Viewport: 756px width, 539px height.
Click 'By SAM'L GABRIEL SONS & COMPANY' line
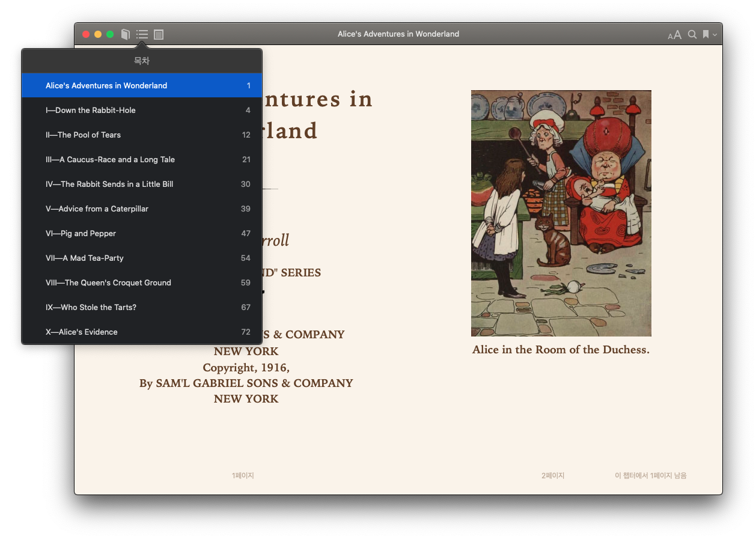[x=246, y=383]
